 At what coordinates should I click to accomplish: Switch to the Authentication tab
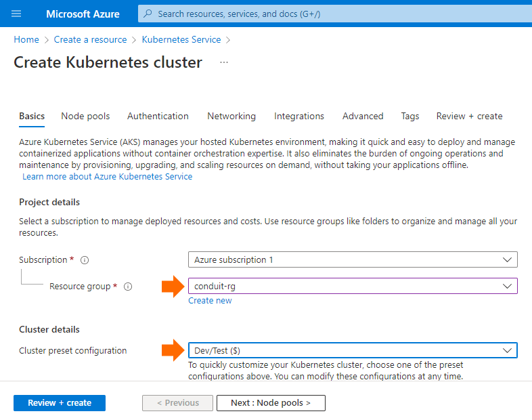(158, 116)
